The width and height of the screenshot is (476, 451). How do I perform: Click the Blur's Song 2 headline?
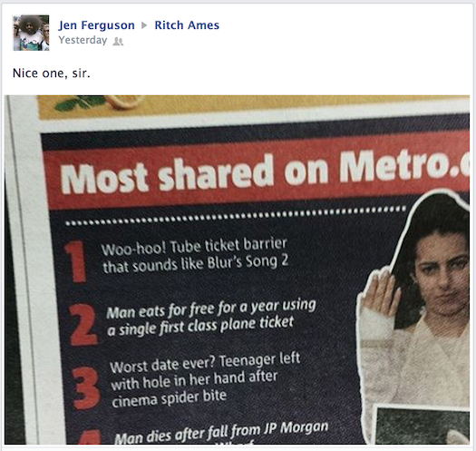195,255
